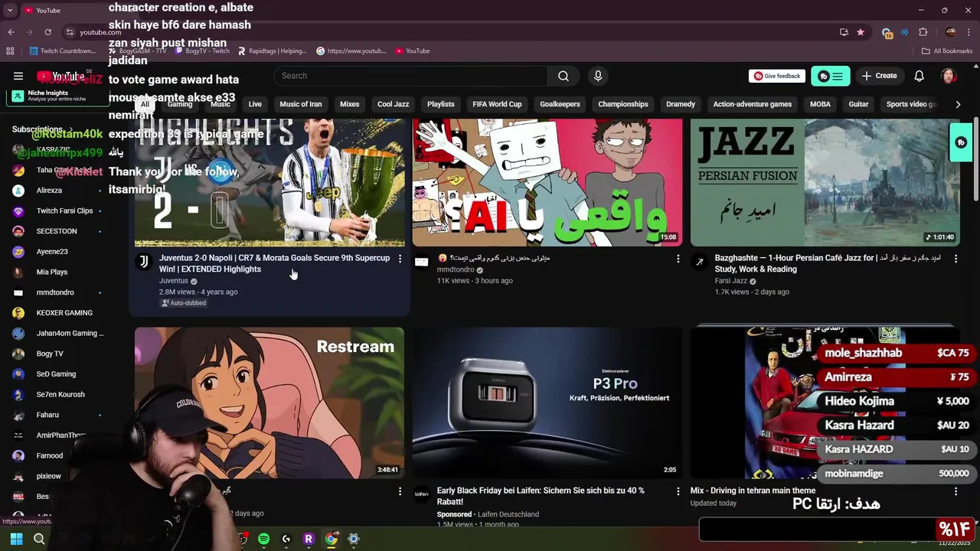
Task: Open the mmdtondro channel avatar under video
Action: [421, 262]
